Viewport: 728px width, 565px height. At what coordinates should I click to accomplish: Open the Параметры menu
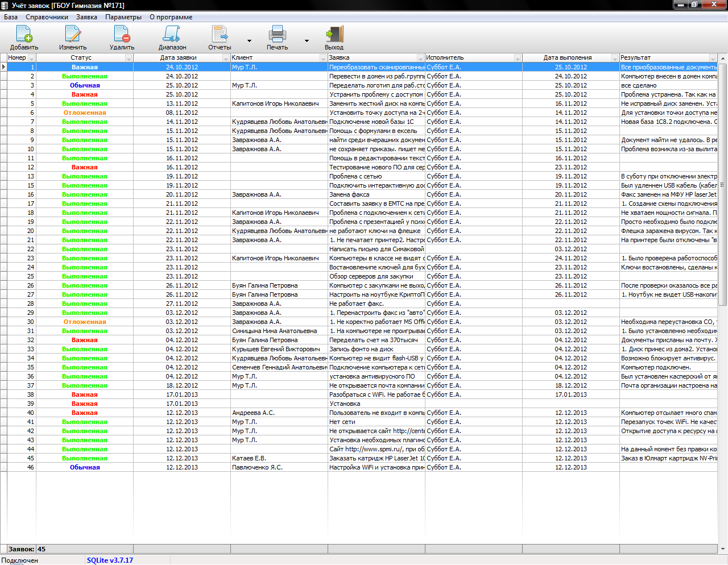point(123,17)
